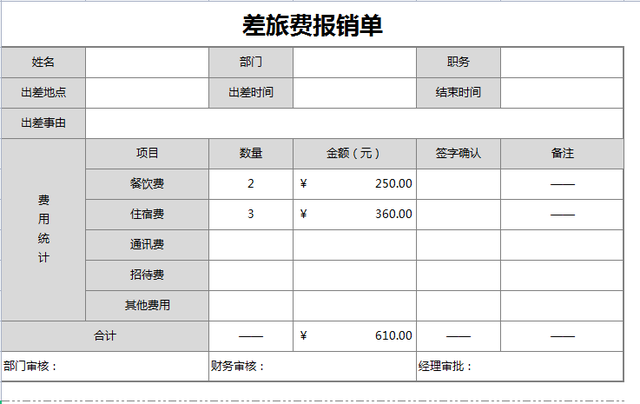Viewport: 640px width, 404px height.
Task: Click the 出差事由 label cell
Action: 43,123
